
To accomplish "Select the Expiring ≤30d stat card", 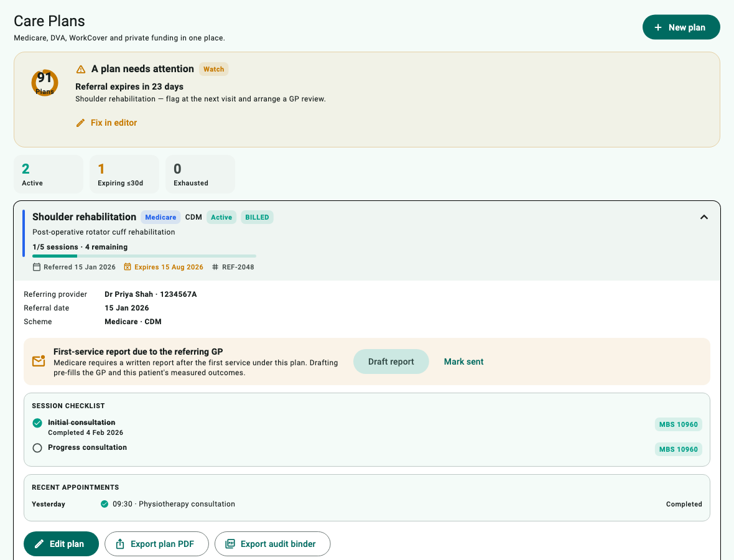I will click(124, 174).
